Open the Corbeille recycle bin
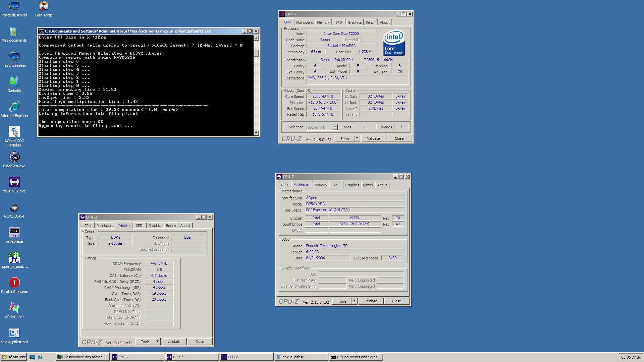644x362 pixels. (14, 85)
